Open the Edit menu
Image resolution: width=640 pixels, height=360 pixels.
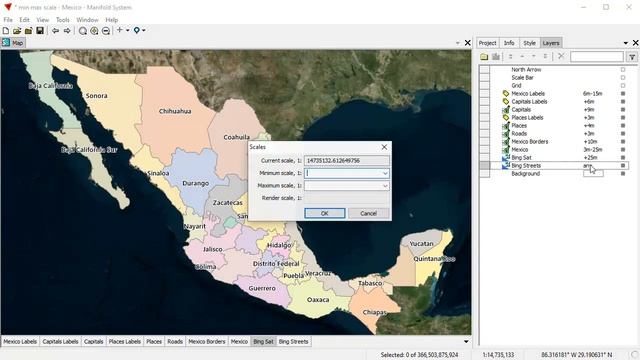[x=24, y=20]
